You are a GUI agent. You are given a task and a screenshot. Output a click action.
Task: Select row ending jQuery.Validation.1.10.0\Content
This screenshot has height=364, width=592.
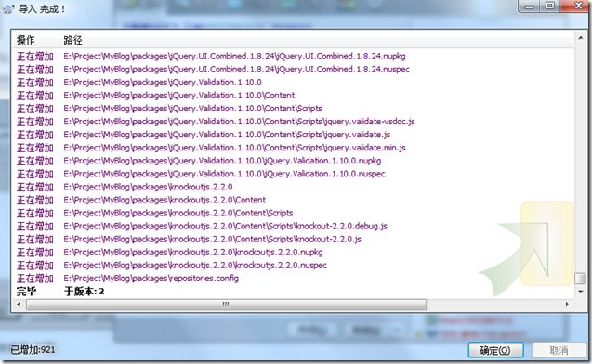pyautogui.click(x=294, y=96)
